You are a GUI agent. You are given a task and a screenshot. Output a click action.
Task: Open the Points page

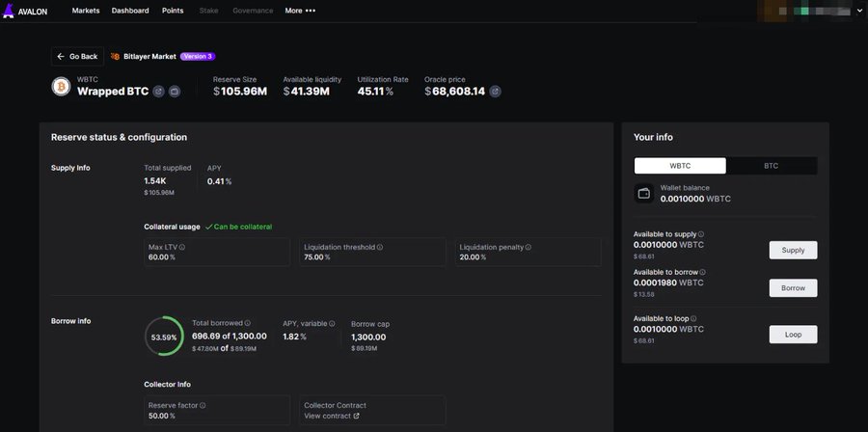point(173,11)
